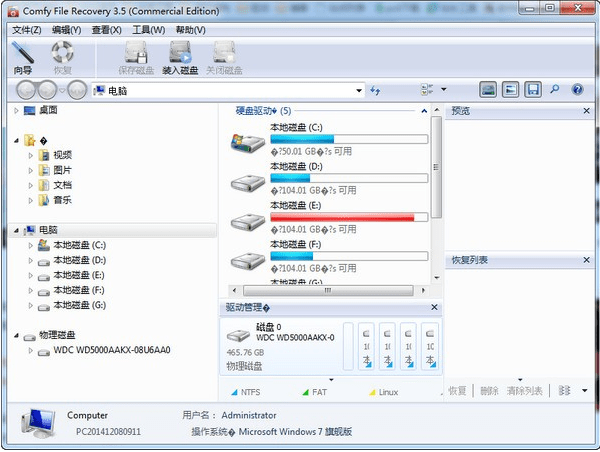This screenshot has width=600, height=452.
Task: Click the 磁盘 0 physical disk icon
Action: click(239, 335)
